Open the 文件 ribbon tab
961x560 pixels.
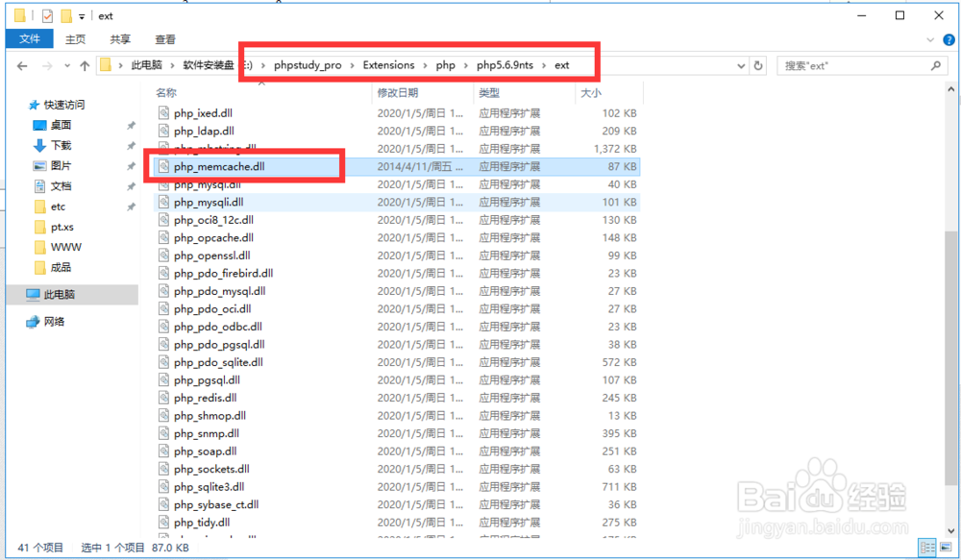click(x=30, y=39)
